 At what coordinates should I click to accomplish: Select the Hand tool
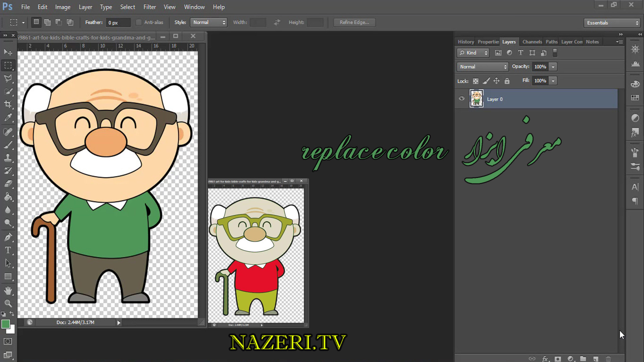[8, 291]
